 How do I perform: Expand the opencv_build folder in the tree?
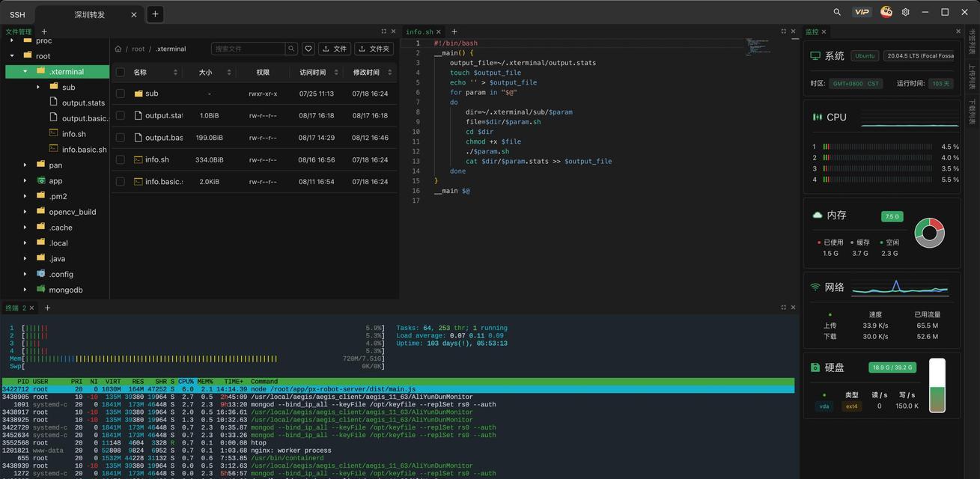25,212
